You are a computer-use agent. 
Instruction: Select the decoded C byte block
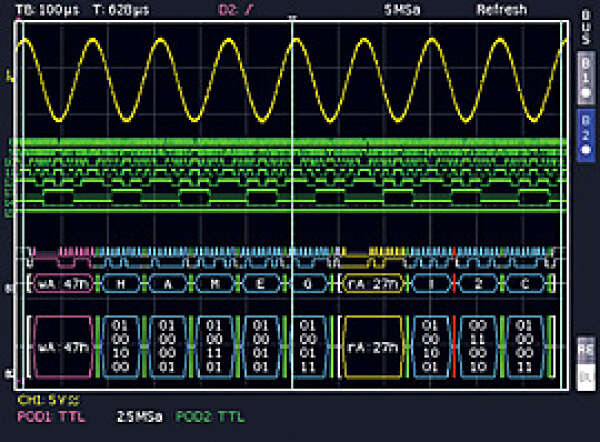[525, 284]
